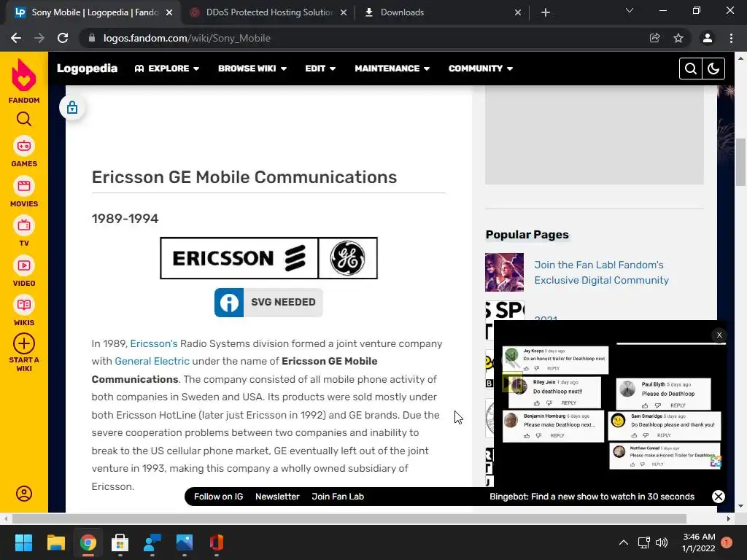Open the Ericsson's link
Viewport: 747px width, 560px height.
coord(154,344)
